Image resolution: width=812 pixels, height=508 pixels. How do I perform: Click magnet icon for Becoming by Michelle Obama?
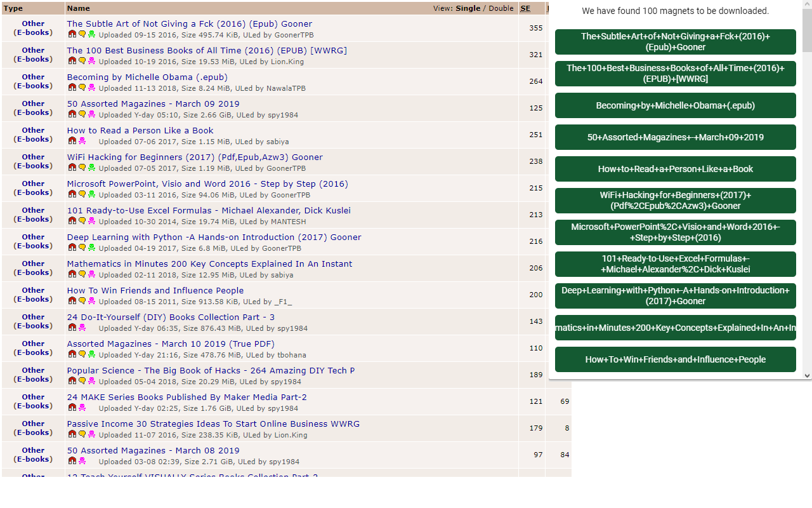pyautogui.click(x=72, y=88)
